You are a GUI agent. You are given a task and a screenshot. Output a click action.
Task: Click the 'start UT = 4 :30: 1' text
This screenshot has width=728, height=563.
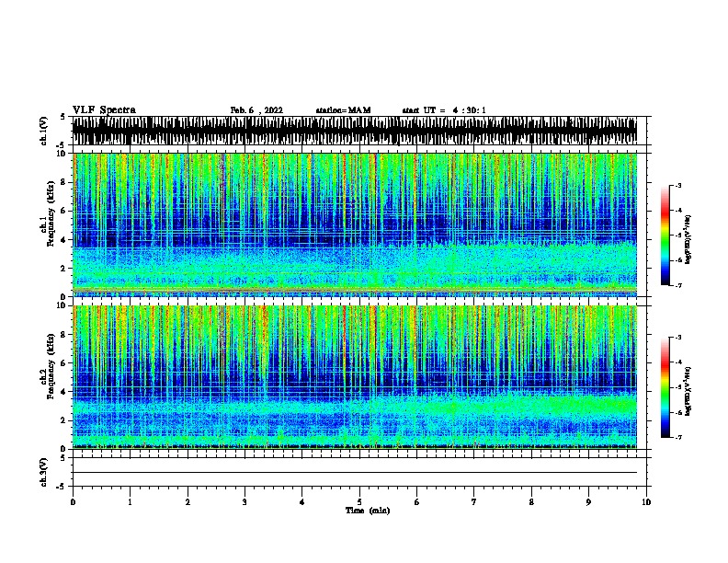click(444, 110)
